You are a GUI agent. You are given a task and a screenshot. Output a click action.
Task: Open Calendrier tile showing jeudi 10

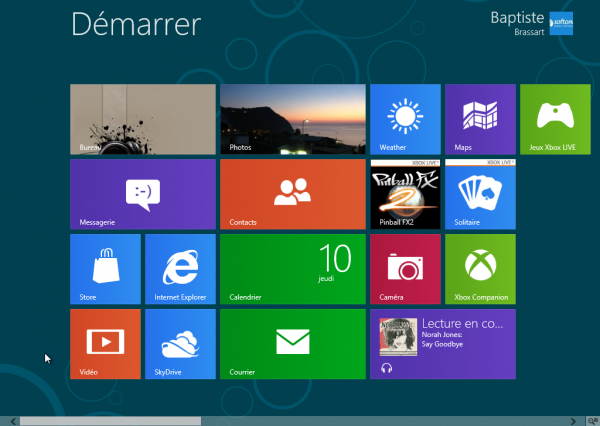coord(292,269)
